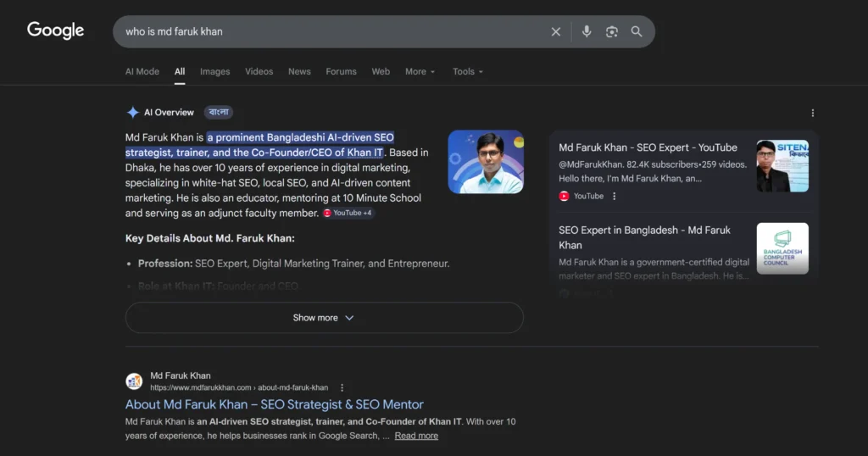Click the AI Overview sparkle icon
The width and height of the screenshot is (868, 456).
[133, 113]
